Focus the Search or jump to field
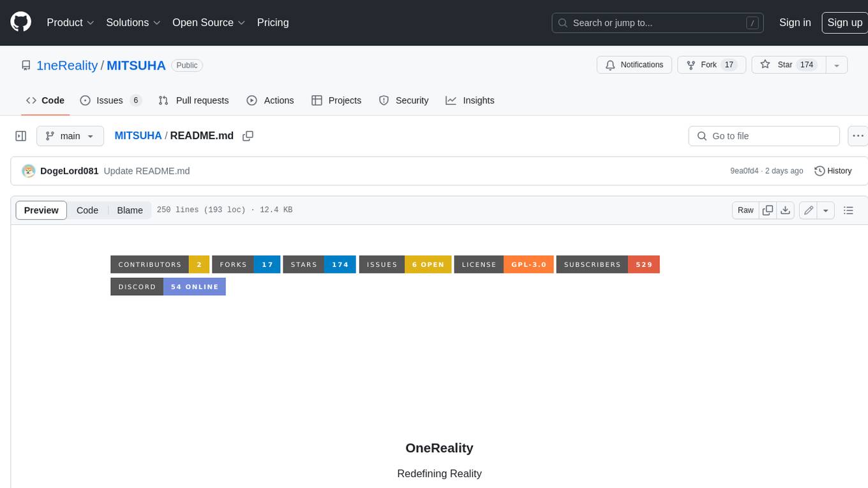868x488 pixels. tap(657, 23)
